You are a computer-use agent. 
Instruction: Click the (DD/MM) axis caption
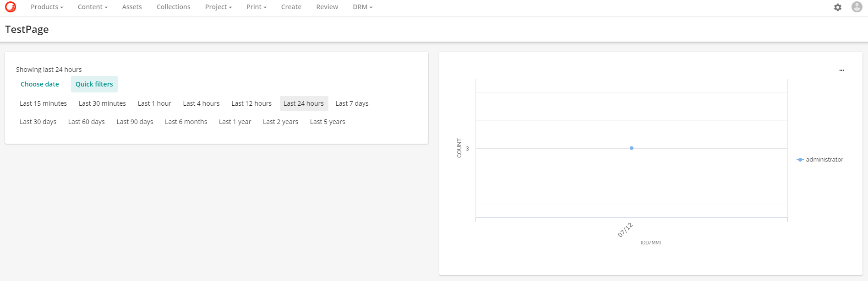point(651,243)
